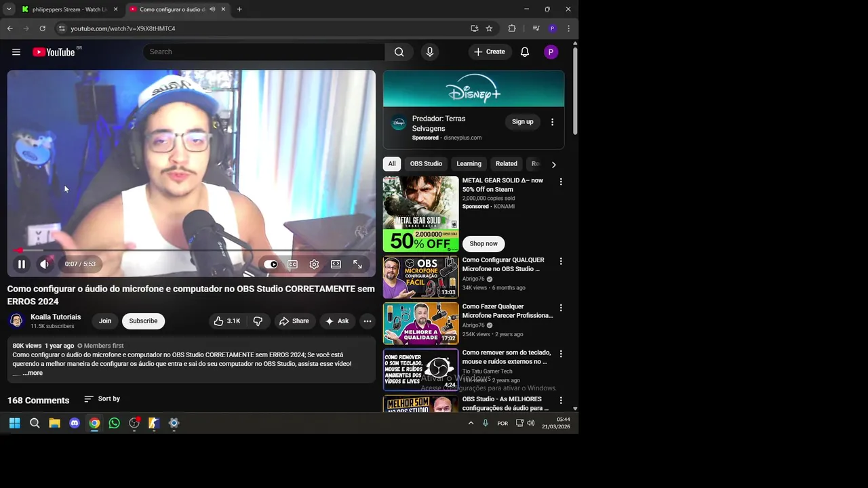
Task: Open options for Metal Gear Solid ad
Action: click(561, 182)
